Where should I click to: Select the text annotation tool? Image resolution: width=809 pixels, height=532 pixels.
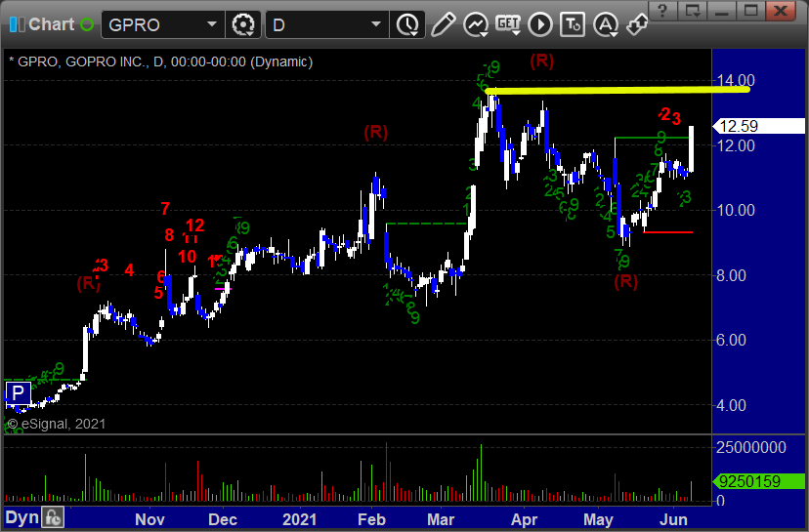coord(573,24)
